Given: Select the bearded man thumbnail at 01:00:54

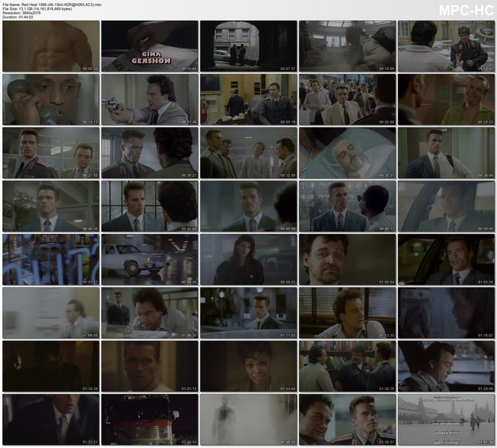Looking at the screenshot, I should (x=348, y=259).
